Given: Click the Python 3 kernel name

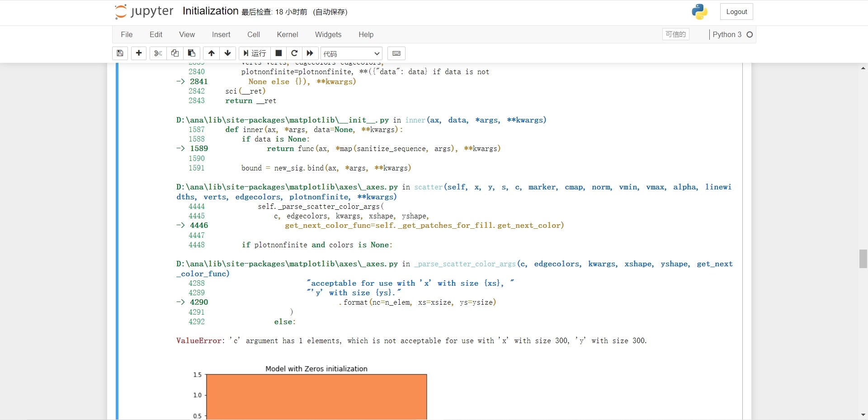Looking at the screenshot, I should [727, 34].
